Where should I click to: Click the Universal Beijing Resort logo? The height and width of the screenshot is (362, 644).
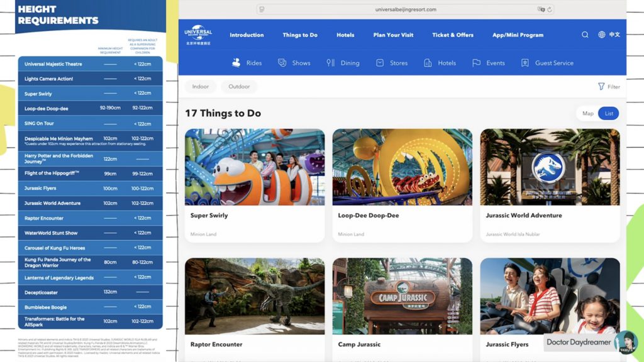click(198, 35)
